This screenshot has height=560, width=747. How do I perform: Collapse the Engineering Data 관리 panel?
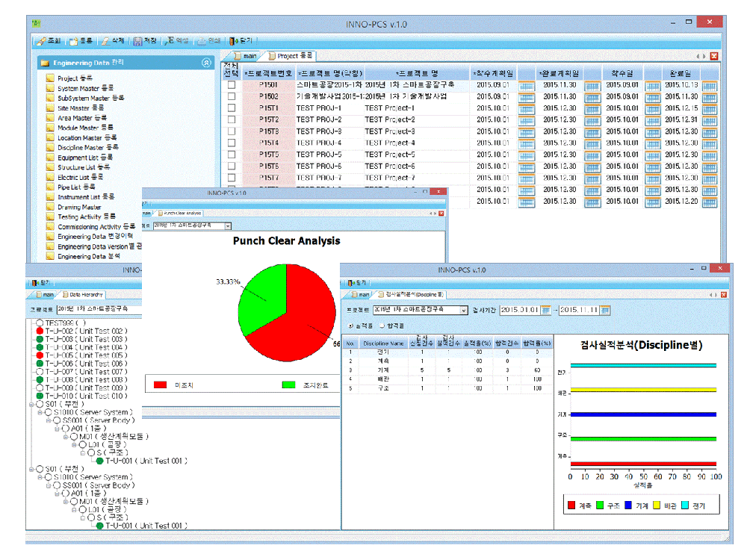[x=206, y=63]
